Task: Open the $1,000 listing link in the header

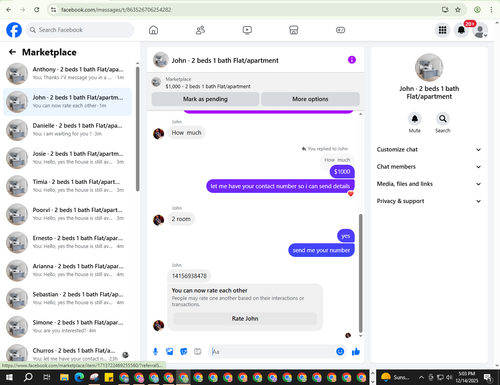Action: tap(208, 86)
